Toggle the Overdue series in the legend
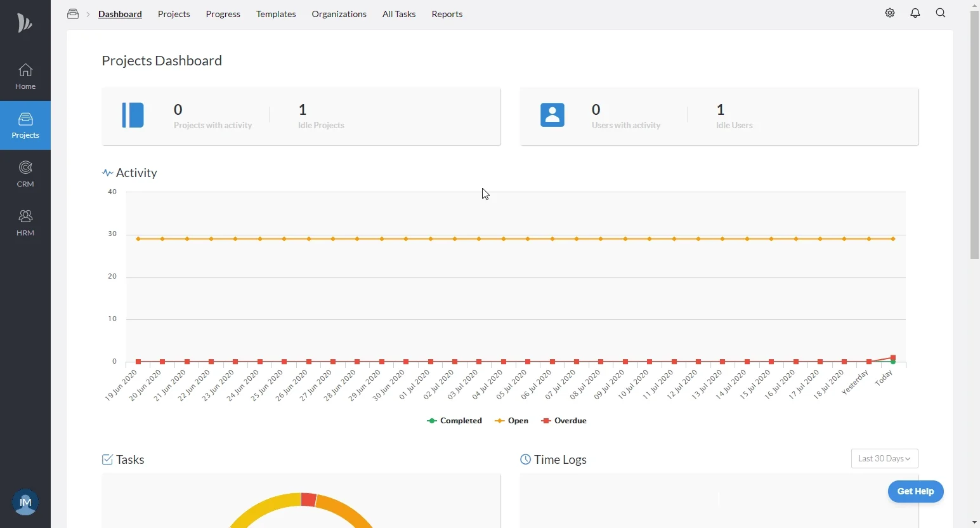The image size is (980, 528). 564,421
